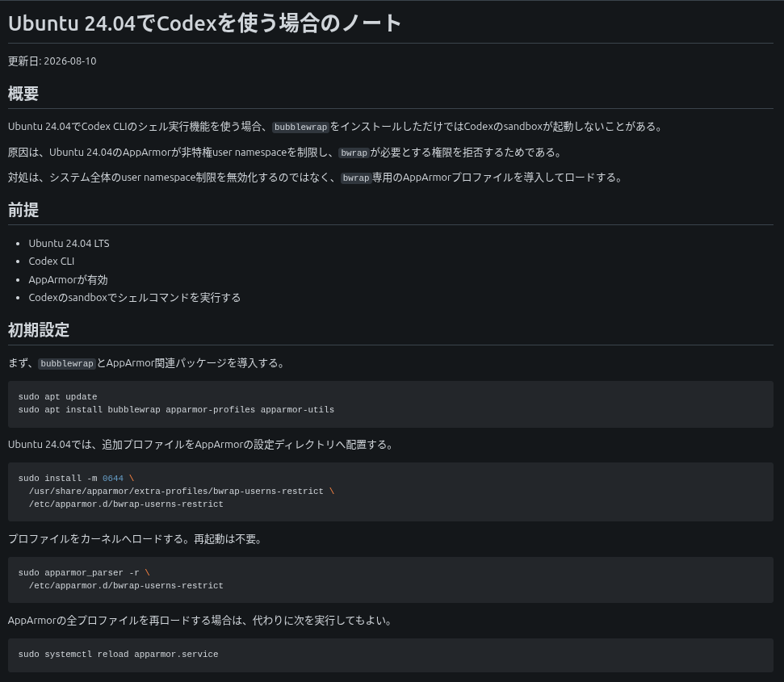Click the 概要 section heading
The width and height of the screenshot is (784, 682).
[23, 94]
